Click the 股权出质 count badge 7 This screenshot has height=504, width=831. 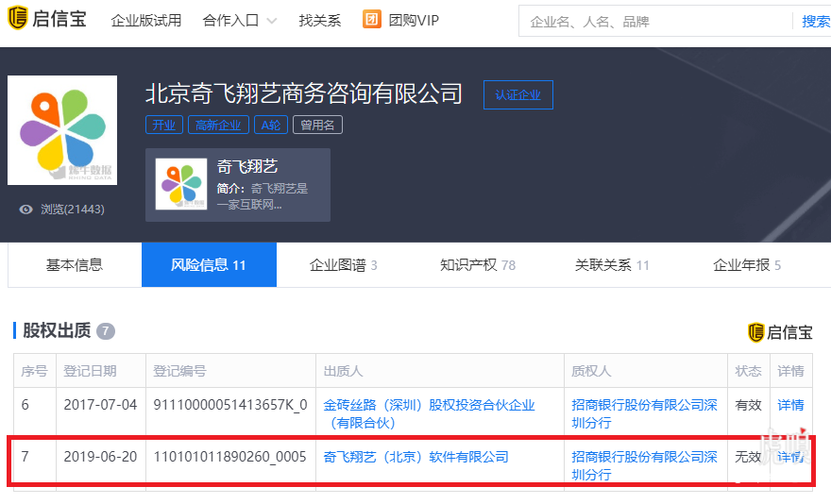point(106,331)
